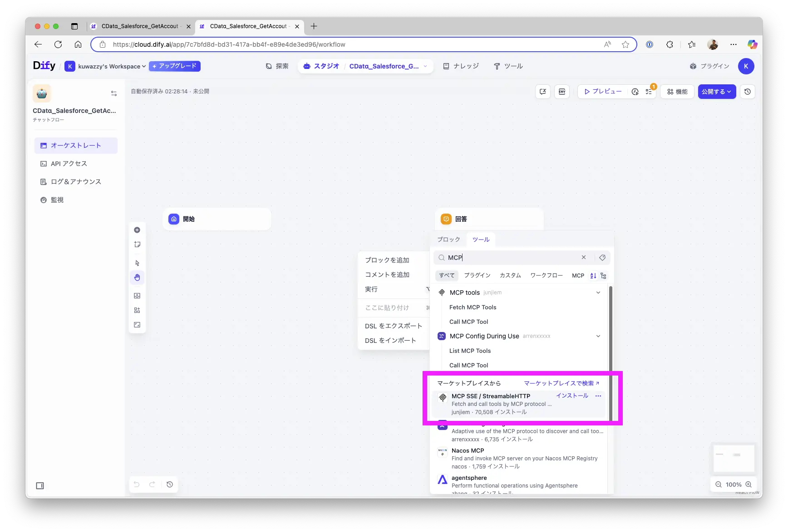
Task: Click the Dify logo
Action: pyautogui.click(x=44, y=66)
